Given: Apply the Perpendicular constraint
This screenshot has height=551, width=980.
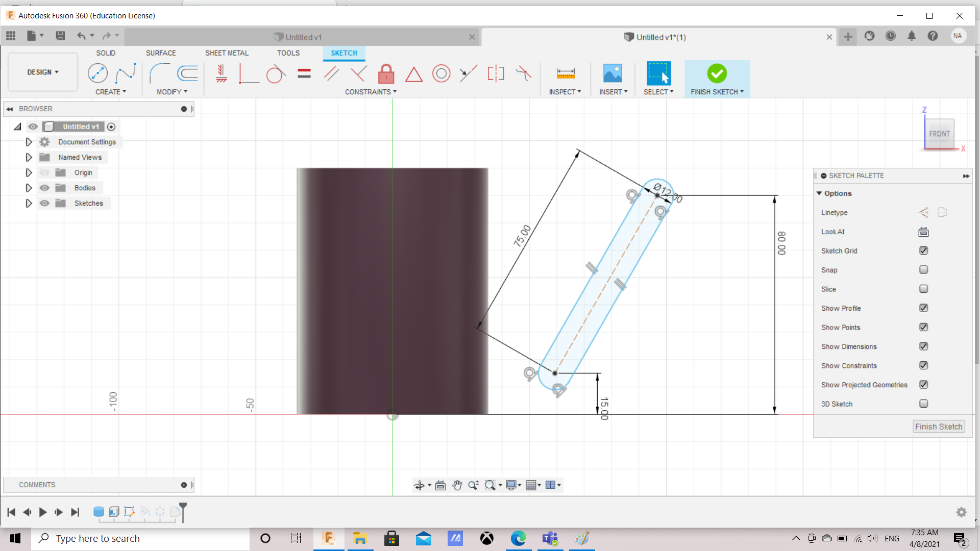Looking at the screenshot, I should pyautogui.click(x=359, y=73).
